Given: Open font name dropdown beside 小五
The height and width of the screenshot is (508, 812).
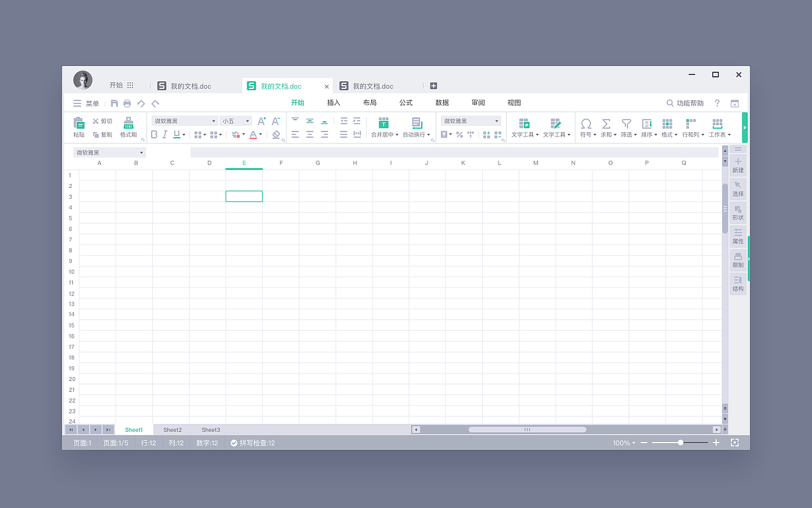Looking at the screenshot, I should [185, 121].
